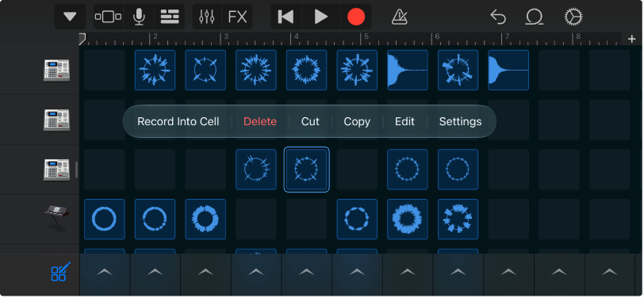Tap the third-row loop cell in column 8
Viewport: 644px width, 298px height.
pyautogui.click(x=458, y=170)
